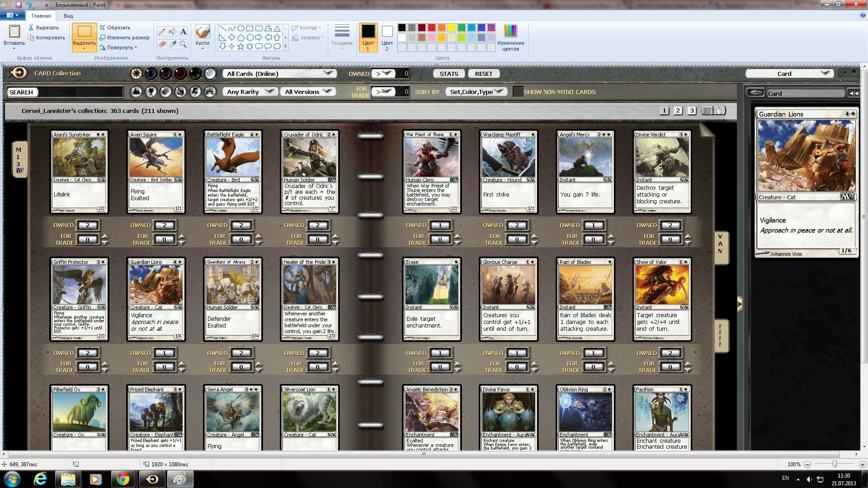868x488 pixels.
Task: Select the Magnifier tool
Action: [183, 44]
